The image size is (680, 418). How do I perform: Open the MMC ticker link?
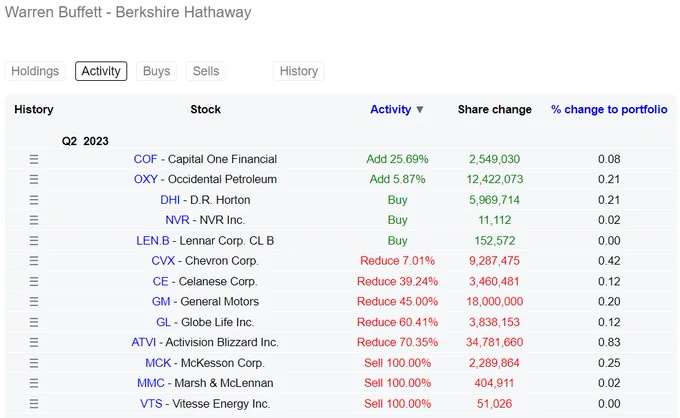pos(151,383)
